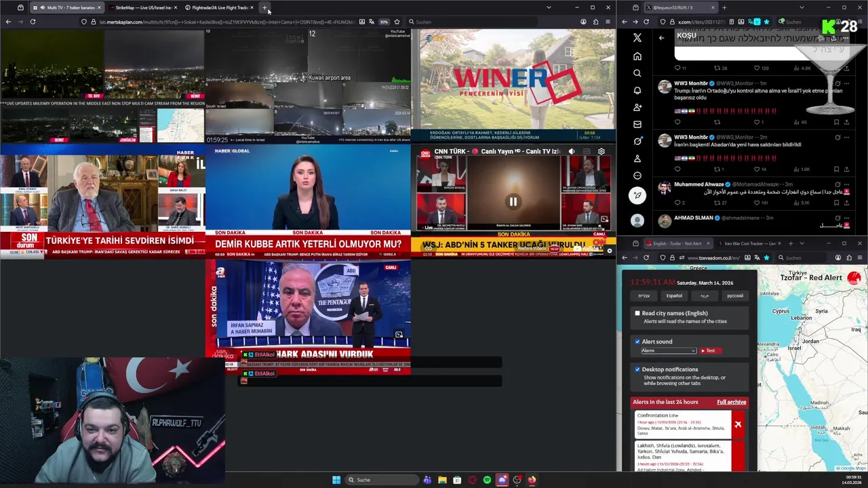The image size is (868, 488).
Task: Open tab list dropdown in X window
Action: (802, 7)
